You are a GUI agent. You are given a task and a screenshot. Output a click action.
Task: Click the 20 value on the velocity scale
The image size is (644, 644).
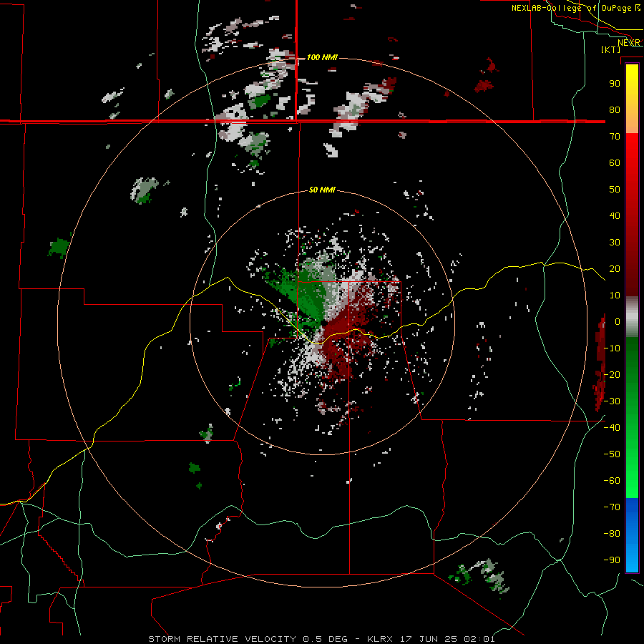[615, 268]
